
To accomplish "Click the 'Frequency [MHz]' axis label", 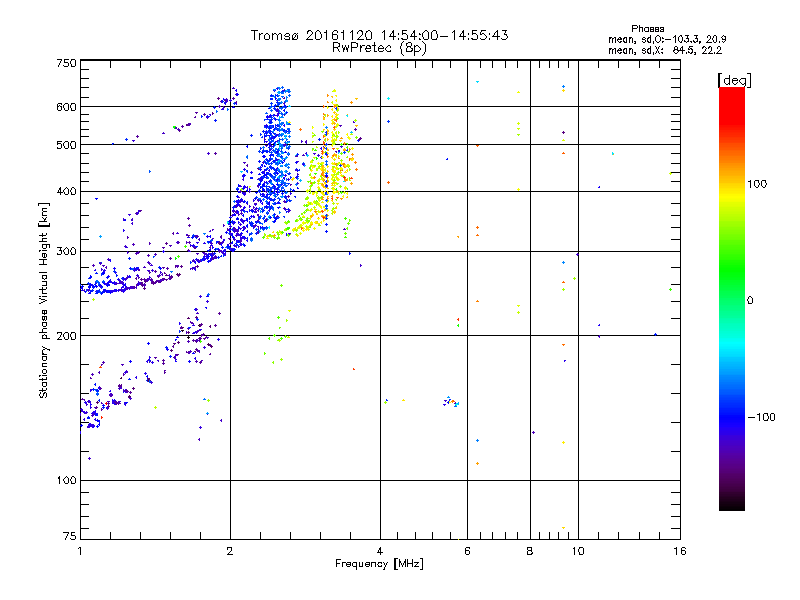I will [x=379, y=564].
